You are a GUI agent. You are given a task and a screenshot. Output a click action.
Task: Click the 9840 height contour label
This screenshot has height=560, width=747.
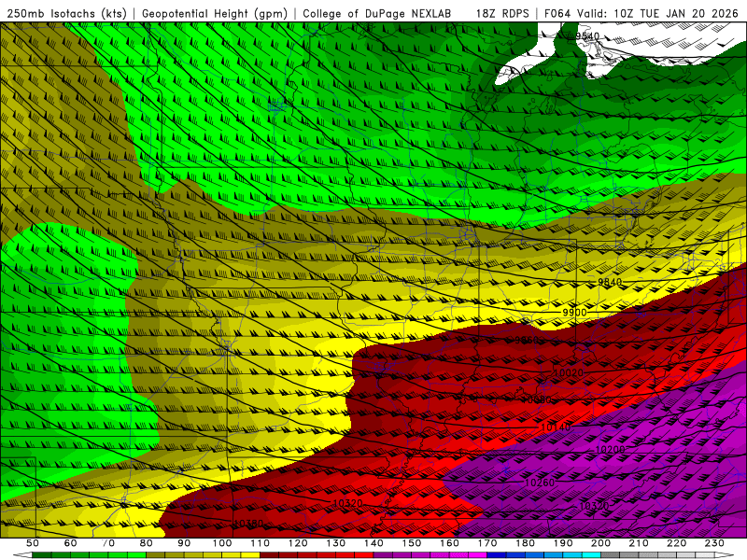(x=610, y=283)
